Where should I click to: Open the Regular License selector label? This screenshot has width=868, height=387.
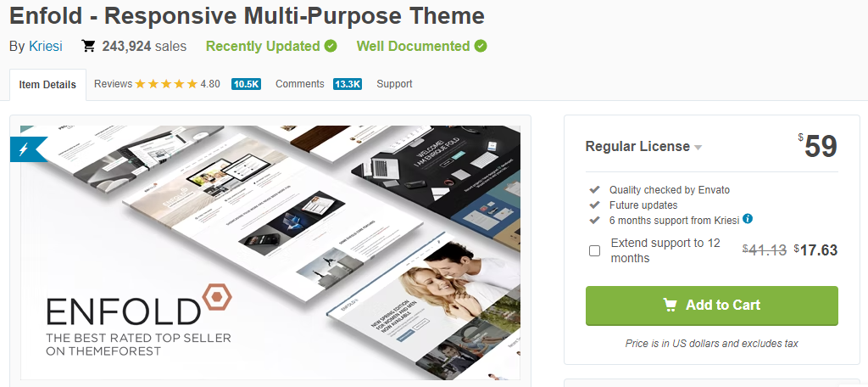[637, 146]
